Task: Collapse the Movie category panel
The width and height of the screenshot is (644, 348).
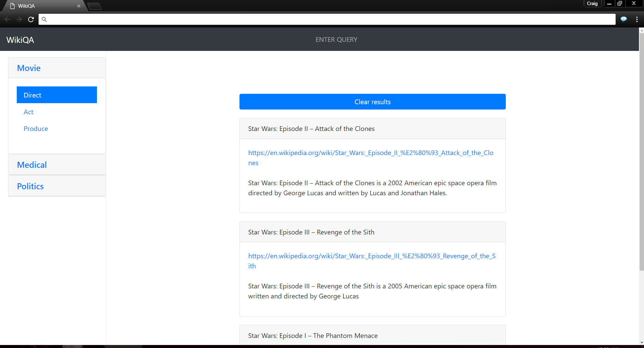Action: point(29,68)
